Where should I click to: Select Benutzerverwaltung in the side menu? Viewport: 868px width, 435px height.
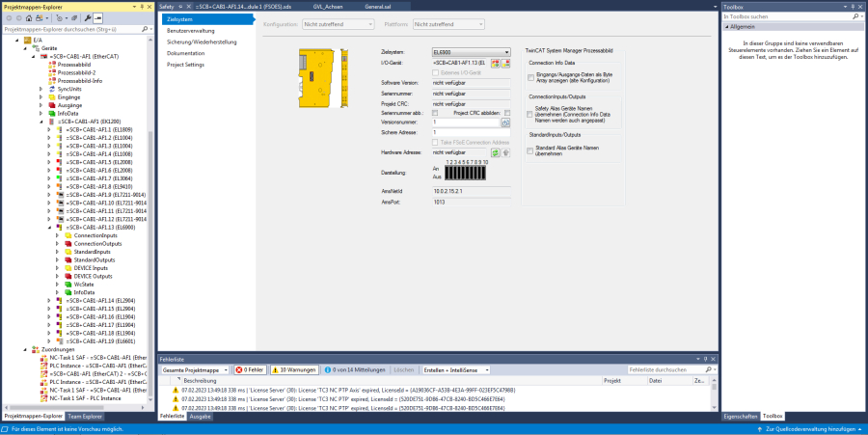coord(190,31)
